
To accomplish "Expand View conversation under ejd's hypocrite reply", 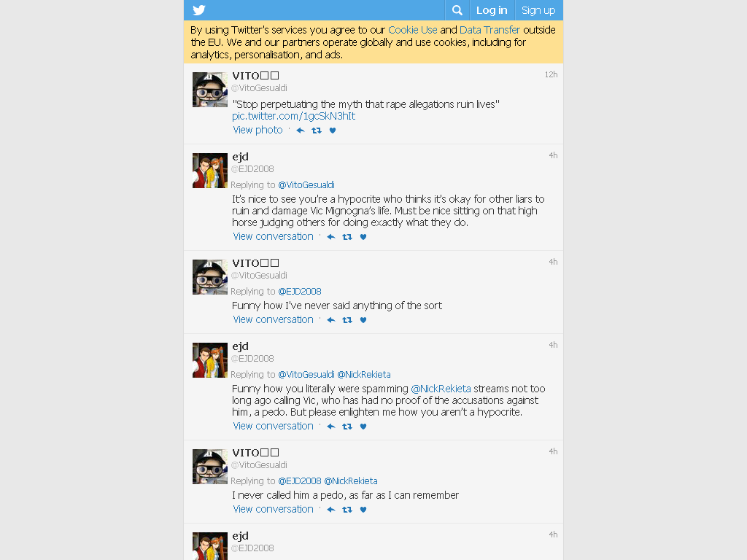I will tap(273, 237).
